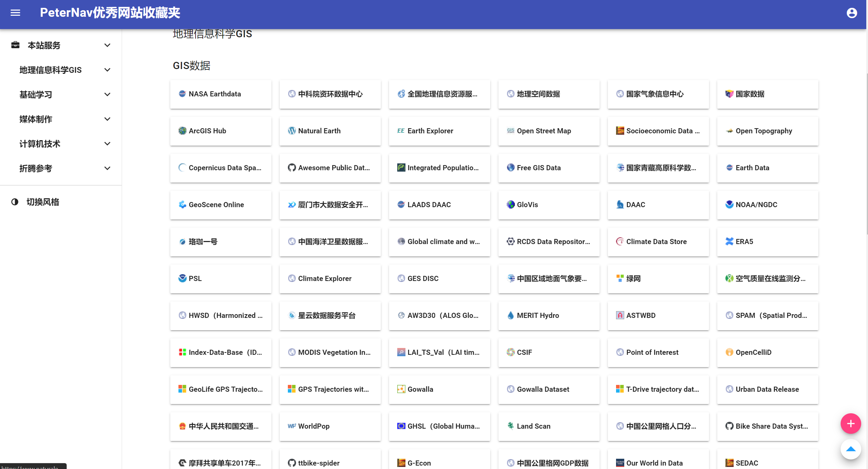The width and height of the screenshot is (868, 469).
Task: Click the ERA5 blue icon
Action: tap(729, 241)
